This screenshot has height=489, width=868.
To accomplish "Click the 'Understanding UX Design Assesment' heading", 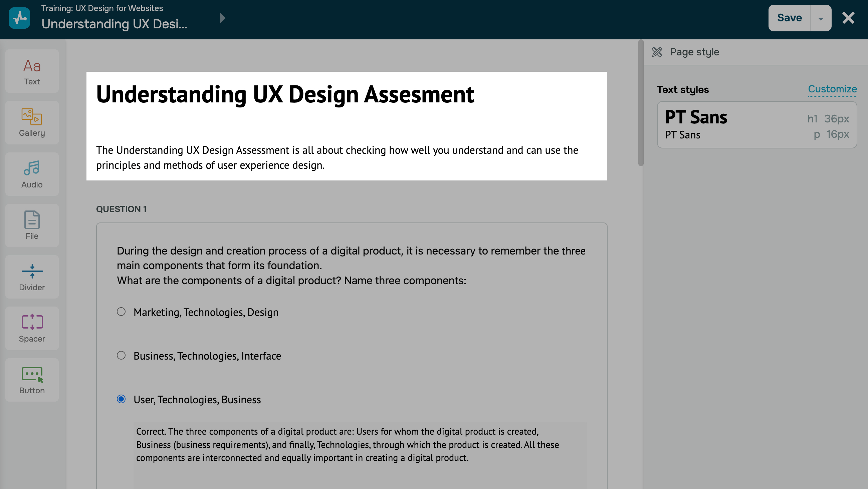I will (285, 95).
